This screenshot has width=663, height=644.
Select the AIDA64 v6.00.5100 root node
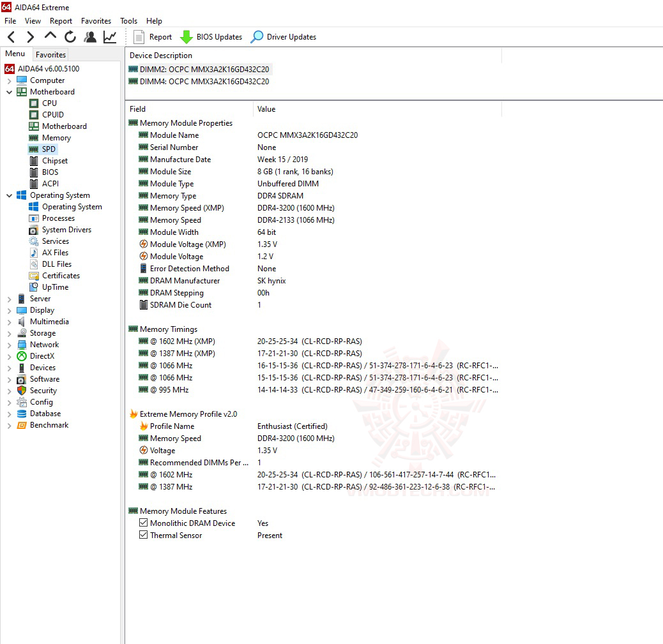[x=42, y=68]
